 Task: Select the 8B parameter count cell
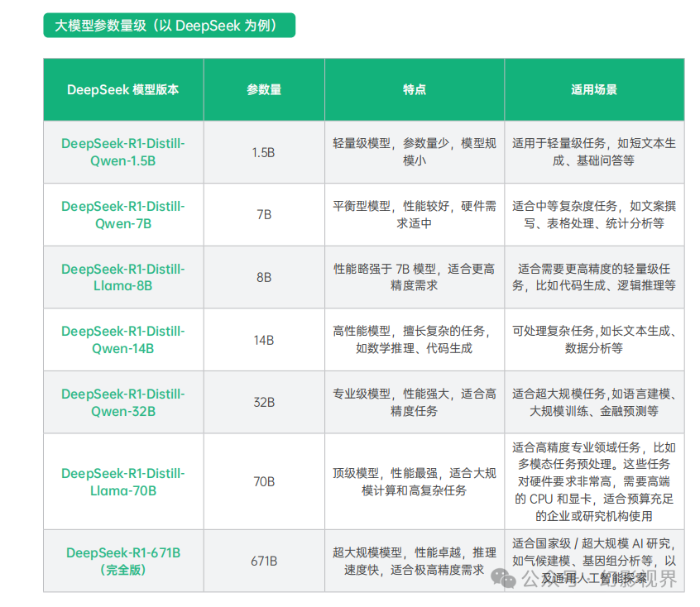pyautogui.click(x=264, y=278)
